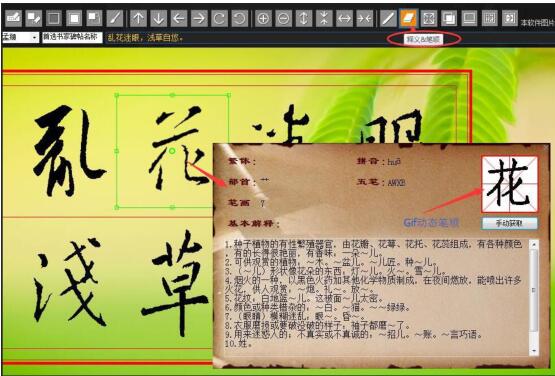The width and height of the screenshot is (555, 376).
Task: Stretch character vertically with up-down arrow icon
Action: pos(304,18)
